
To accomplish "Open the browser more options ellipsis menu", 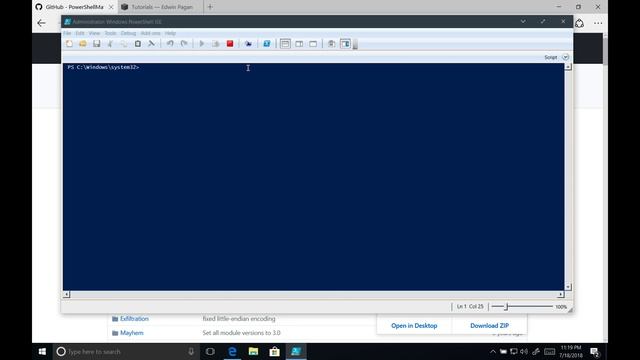I will (598, 23).
